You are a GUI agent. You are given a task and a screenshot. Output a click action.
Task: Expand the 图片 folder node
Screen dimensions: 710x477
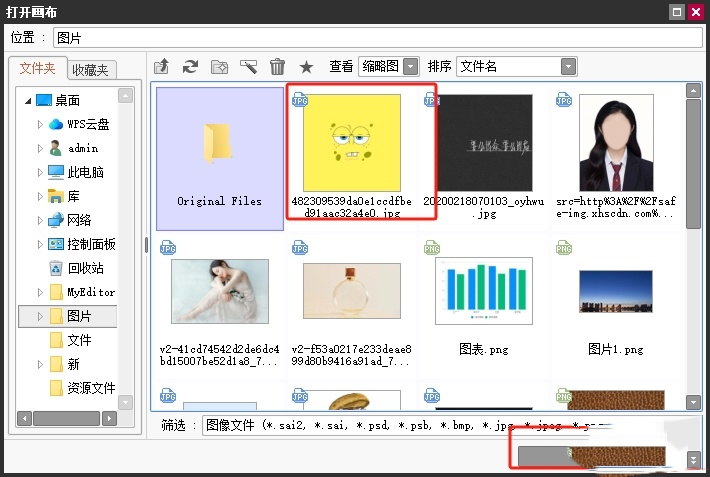click(x=40, y=316)
